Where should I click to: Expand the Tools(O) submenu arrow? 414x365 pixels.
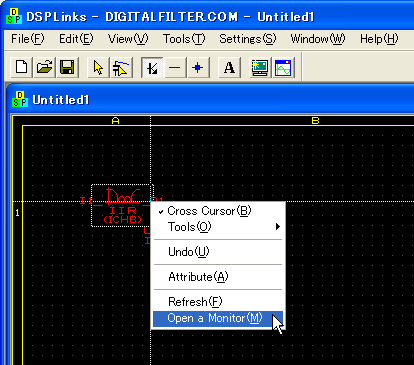pos(278,227)
